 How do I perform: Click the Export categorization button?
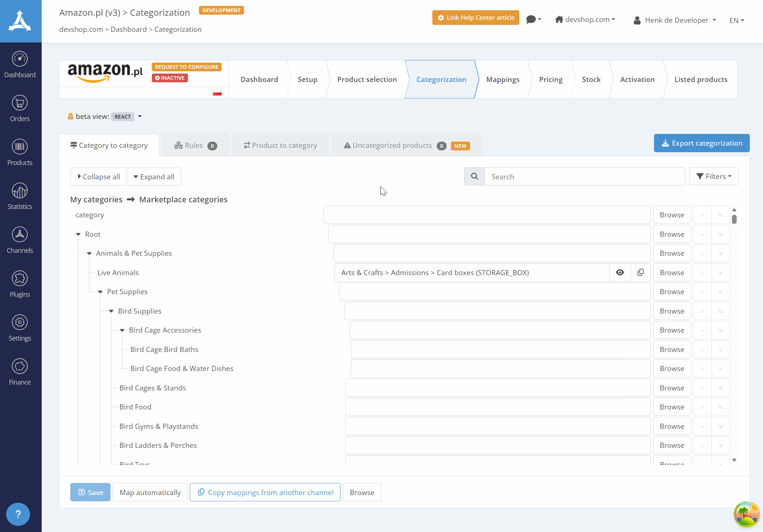click(702, 143)
